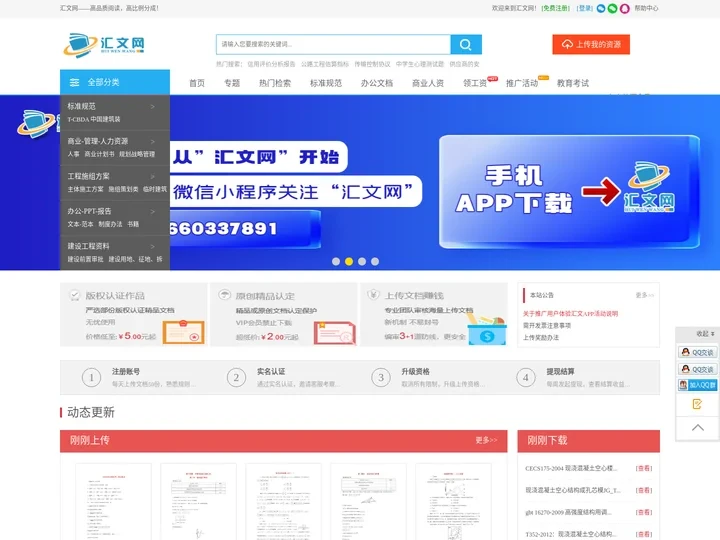Toggle the 全部分类 dropdown menu
Image resolution: width=720 pixels, height=540 pixels.
(115, 82)
